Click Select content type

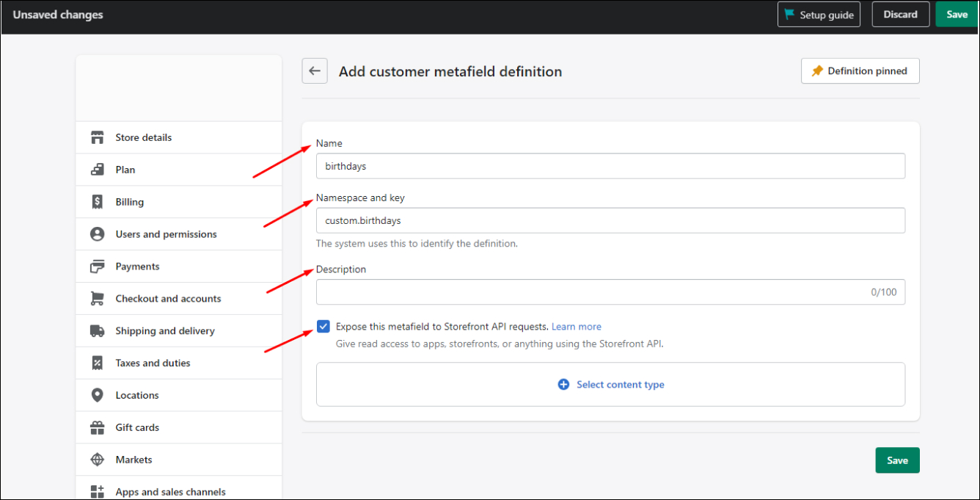pyautogui.click(x=610, y=384)
